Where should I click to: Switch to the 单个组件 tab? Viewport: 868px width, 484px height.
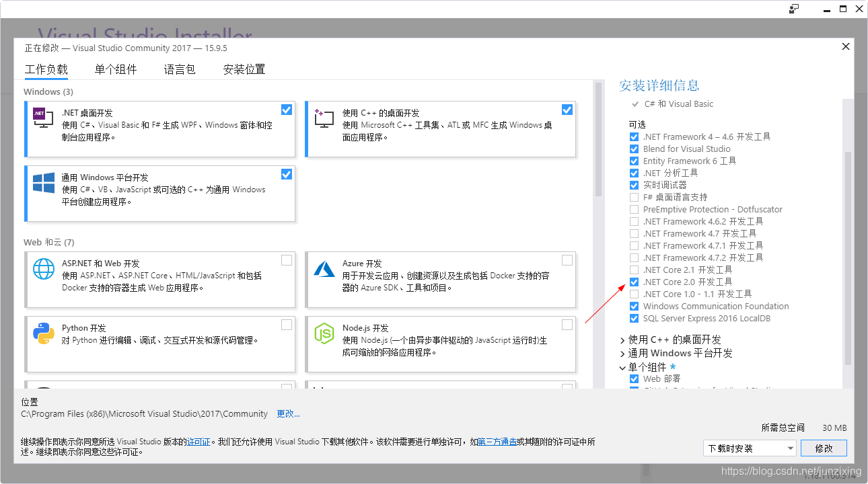116,69
